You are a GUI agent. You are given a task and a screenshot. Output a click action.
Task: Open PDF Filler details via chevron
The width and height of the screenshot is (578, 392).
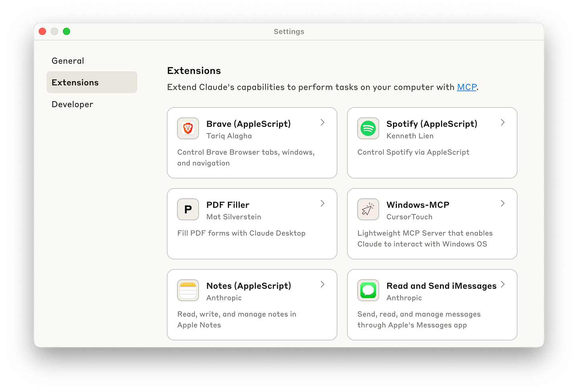(323, 204)
